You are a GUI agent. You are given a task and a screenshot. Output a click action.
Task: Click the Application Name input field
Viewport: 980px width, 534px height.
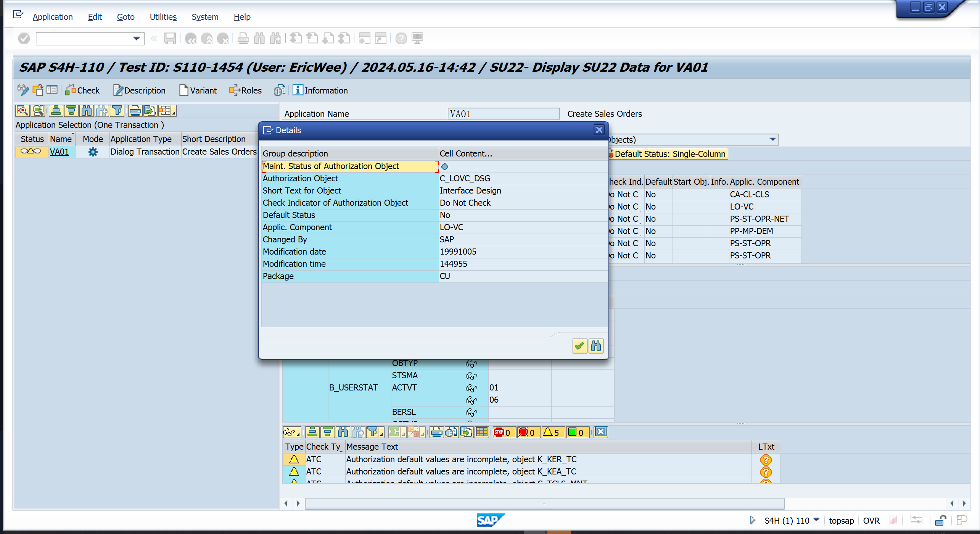coord(503,114)
